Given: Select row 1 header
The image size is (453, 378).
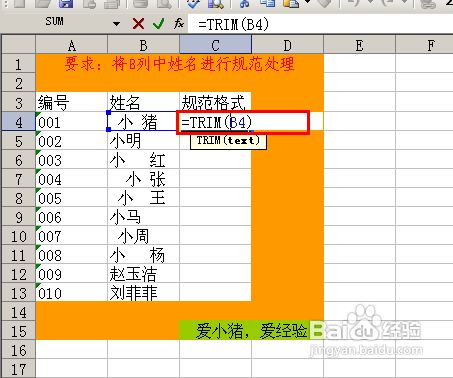Looking at the screenshot, I should coord(19,64).
